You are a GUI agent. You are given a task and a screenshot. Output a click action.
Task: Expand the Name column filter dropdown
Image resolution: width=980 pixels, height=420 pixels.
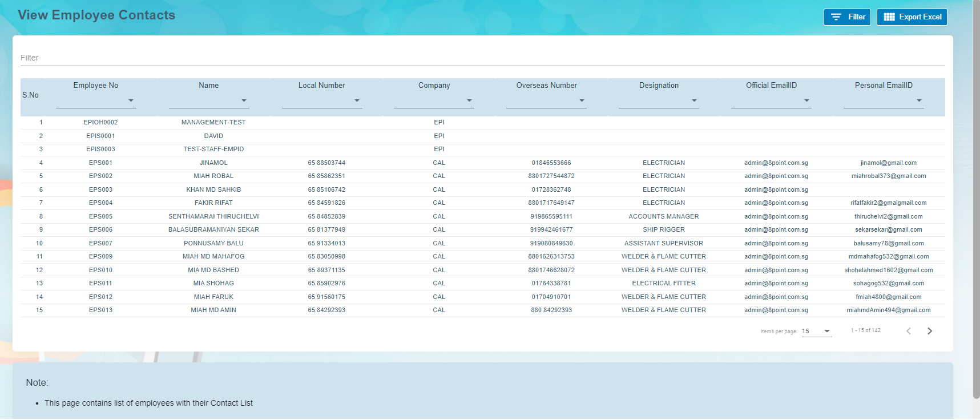click(244, 100)
